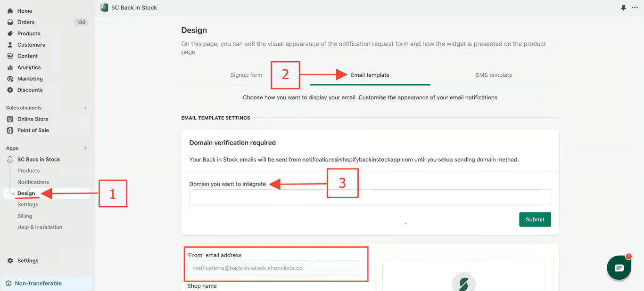Click the Settings gear icon at sidebar bottom
This screenshot has height=291, width=644.
pos(10,260)
